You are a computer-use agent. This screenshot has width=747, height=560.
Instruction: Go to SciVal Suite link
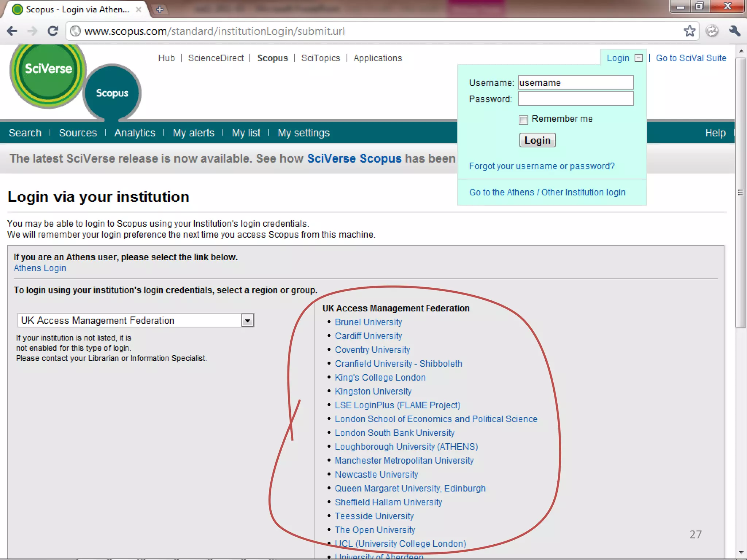pyautogui.click(x=691, y=58)
